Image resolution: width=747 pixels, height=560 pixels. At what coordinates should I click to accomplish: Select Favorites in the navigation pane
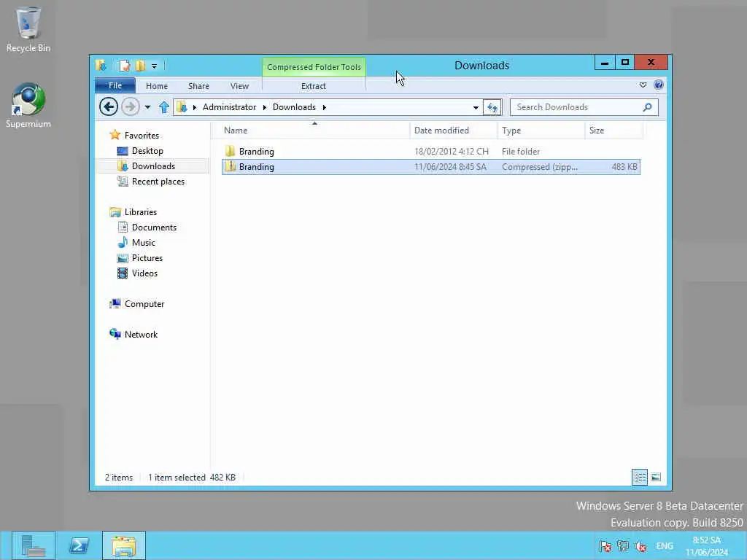(142, 136)
